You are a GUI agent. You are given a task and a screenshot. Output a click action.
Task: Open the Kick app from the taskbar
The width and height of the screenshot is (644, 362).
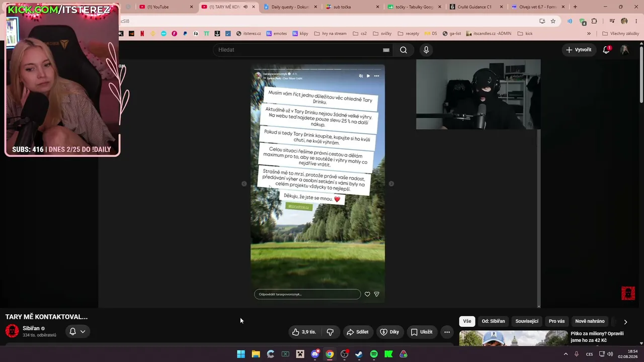(388, 354)
